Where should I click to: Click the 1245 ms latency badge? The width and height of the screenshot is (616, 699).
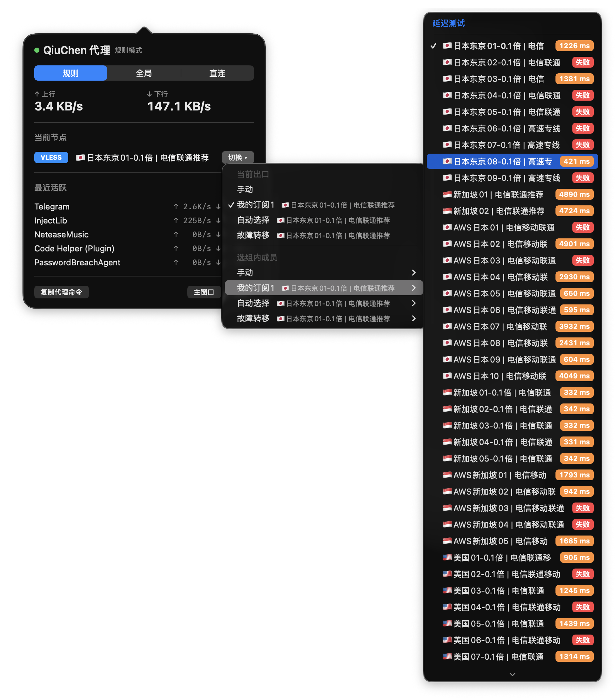click(574, 590)
